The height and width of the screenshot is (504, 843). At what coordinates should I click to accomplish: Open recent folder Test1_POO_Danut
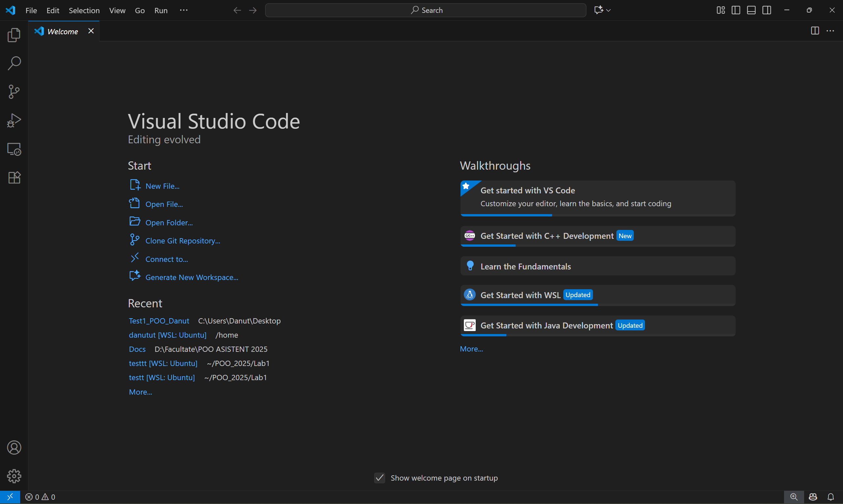[x=158, y=321]
